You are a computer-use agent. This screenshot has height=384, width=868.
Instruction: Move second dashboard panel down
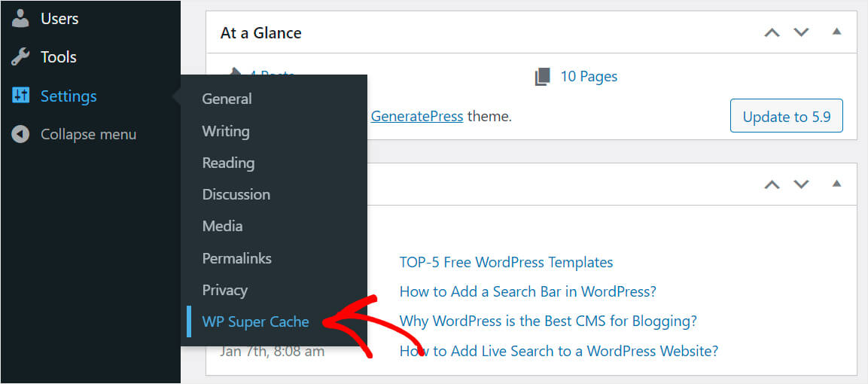tap(801, 184)
